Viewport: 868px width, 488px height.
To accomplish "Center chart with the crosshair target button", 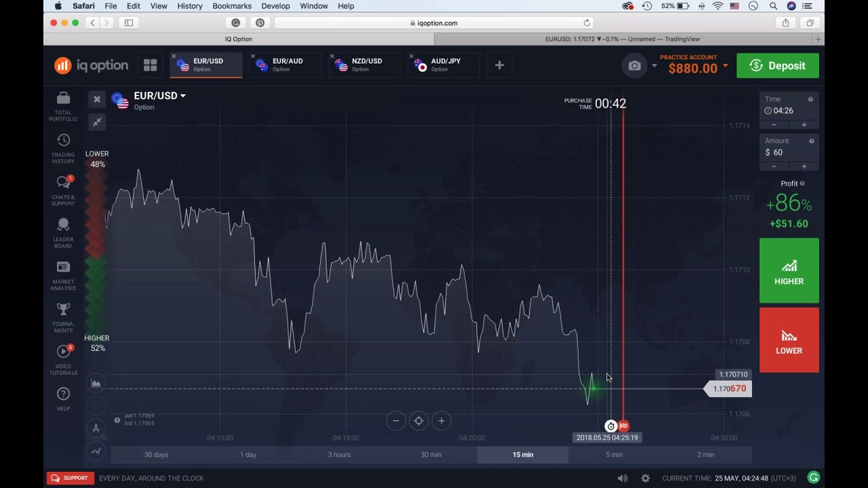I will click(x=418, y=421).
